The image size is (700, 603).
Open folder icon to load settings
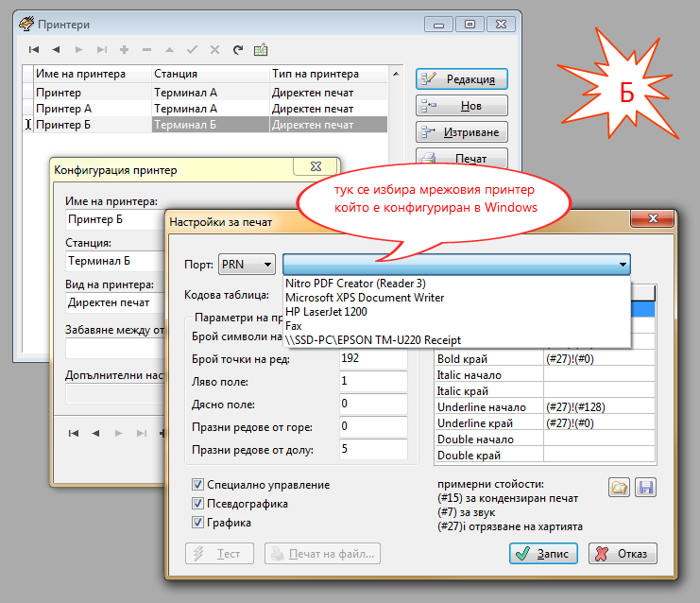click(620, 488)
